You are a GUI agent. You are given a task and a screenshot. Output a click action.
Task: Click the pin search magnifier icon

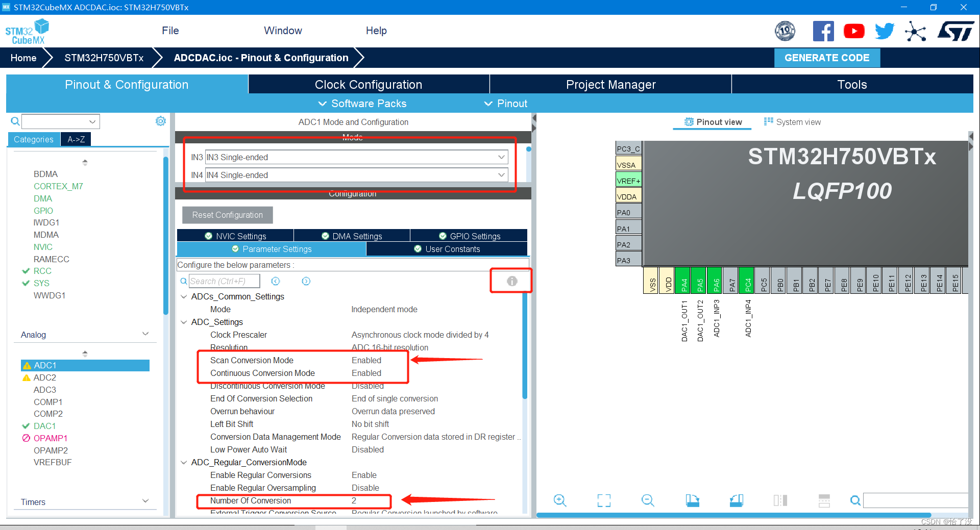[x=855, y=500]
